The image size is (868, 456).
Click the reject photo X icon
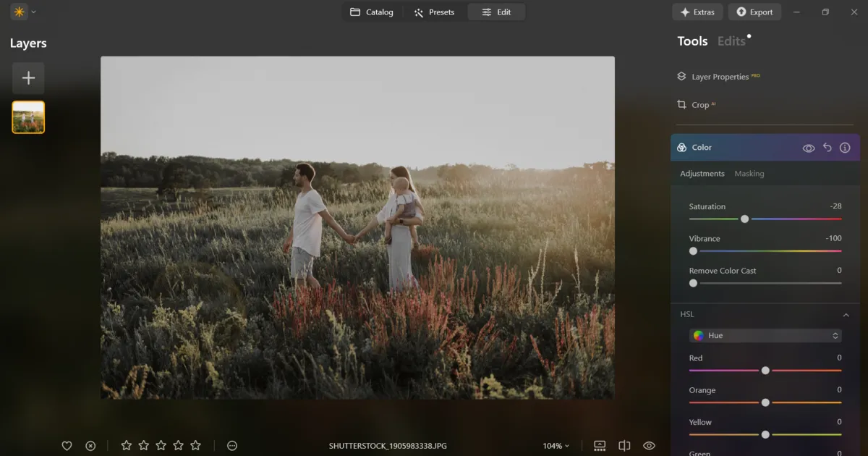click(x=90, y=446)
